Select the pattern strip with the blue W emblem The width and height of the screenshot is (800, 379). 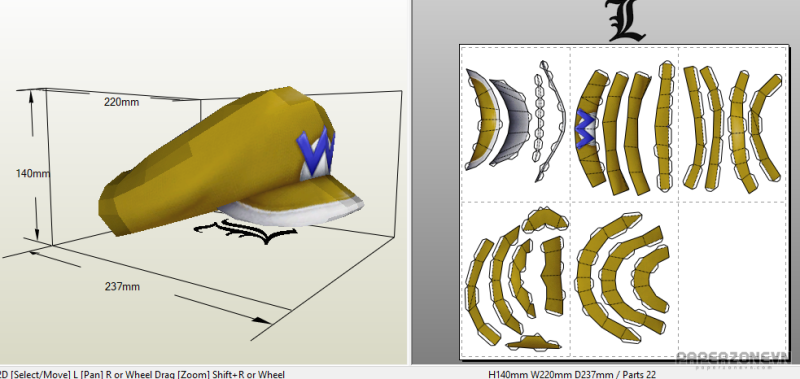(x=592, y=129)
